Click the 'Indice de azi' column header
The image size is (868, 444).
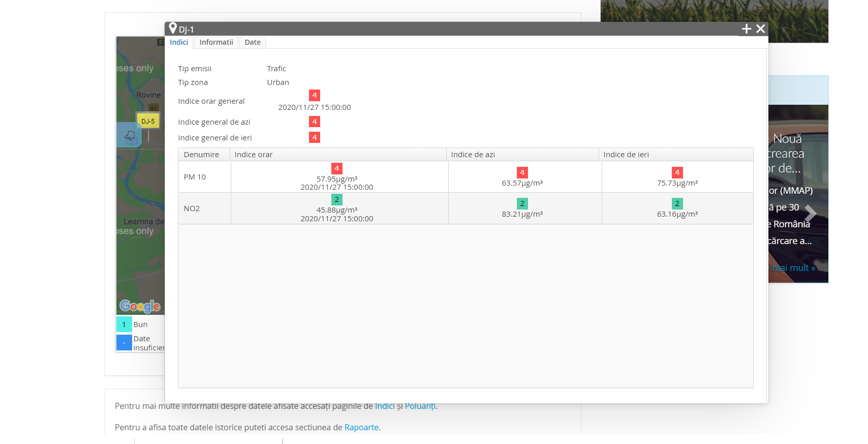(473, 155)
